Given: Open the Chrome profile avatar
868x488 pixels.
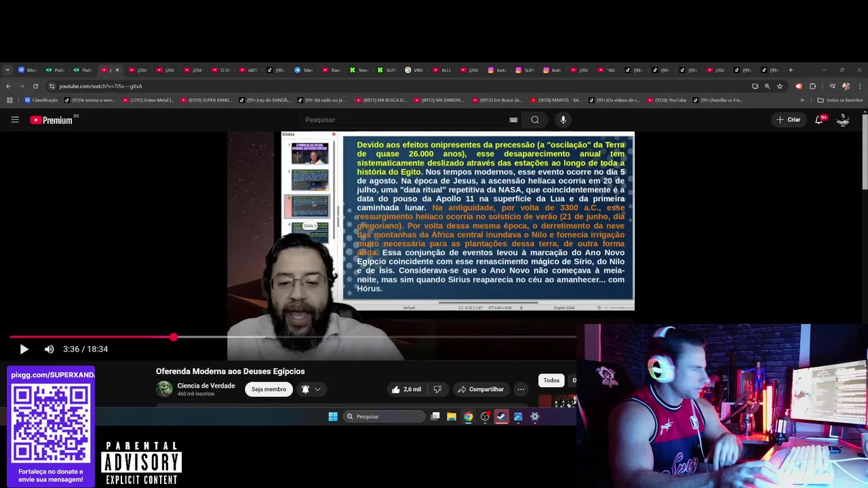Looking at the screenshot, I should click(846, 86).
